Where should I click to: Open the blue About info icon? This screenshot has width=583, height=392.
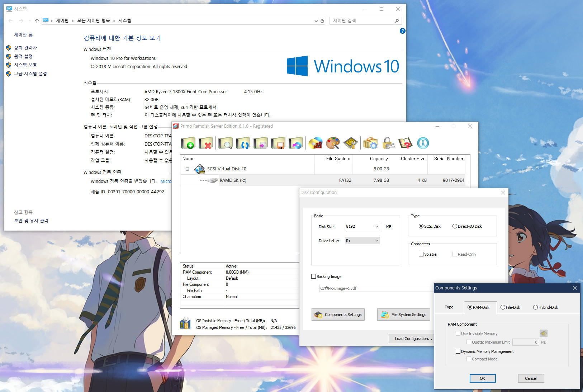[423, 143]
